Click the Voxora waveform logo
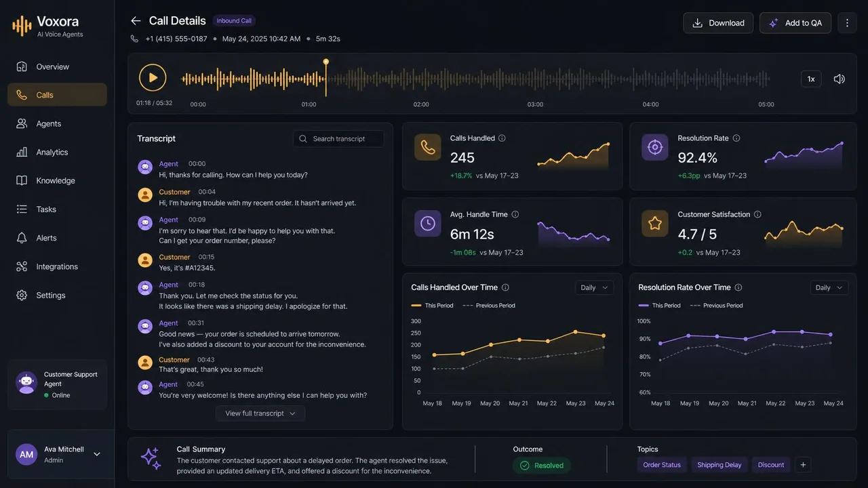 pos(22,26)
